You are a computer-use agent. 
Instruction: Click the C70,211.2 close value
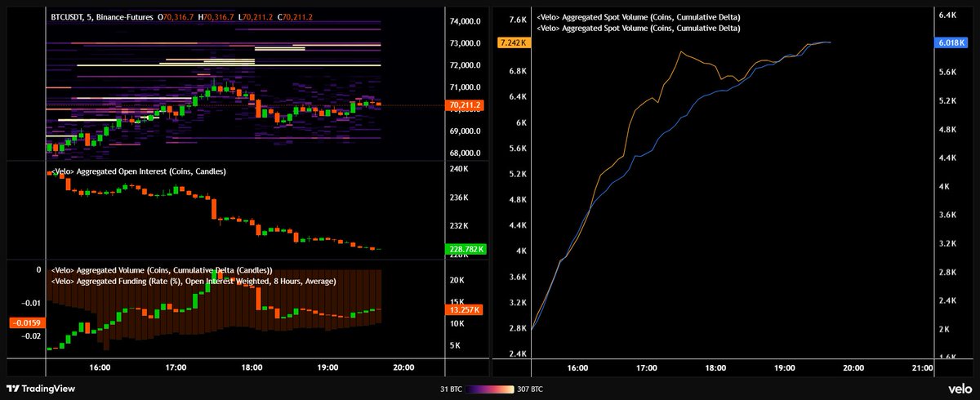point(293,16)
